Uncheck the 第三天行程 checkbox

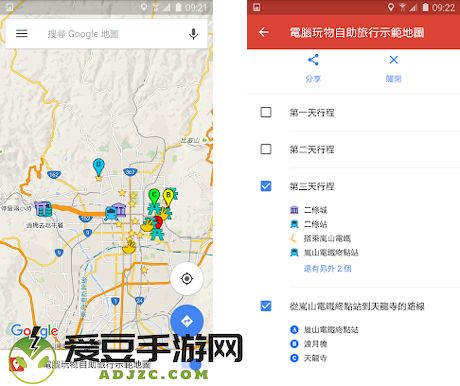(266, 186)
